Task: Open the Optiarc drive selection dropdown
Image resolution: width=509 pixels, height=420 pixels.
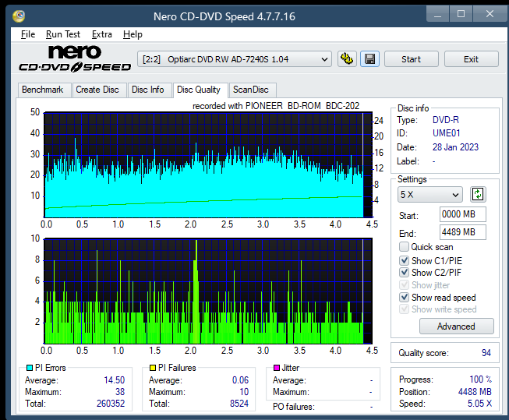Action: coord(235,59)
